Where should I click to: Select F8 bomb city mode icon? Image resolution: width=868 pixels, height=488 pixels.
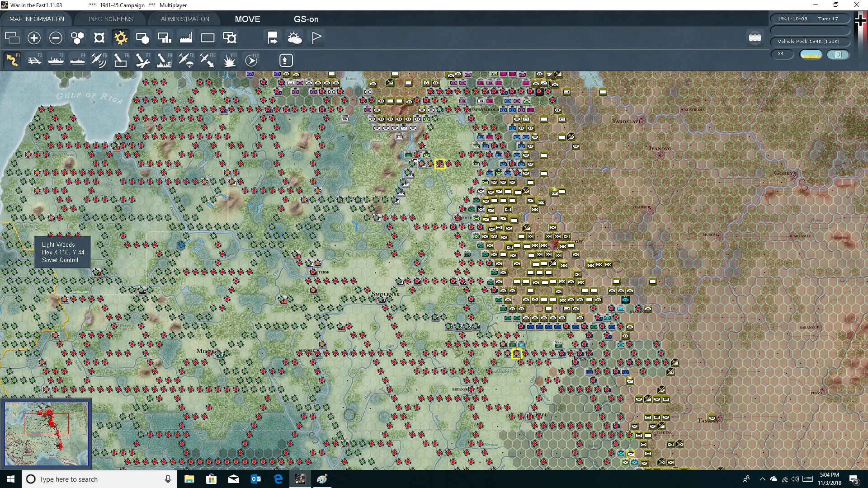tap(164, 60)
